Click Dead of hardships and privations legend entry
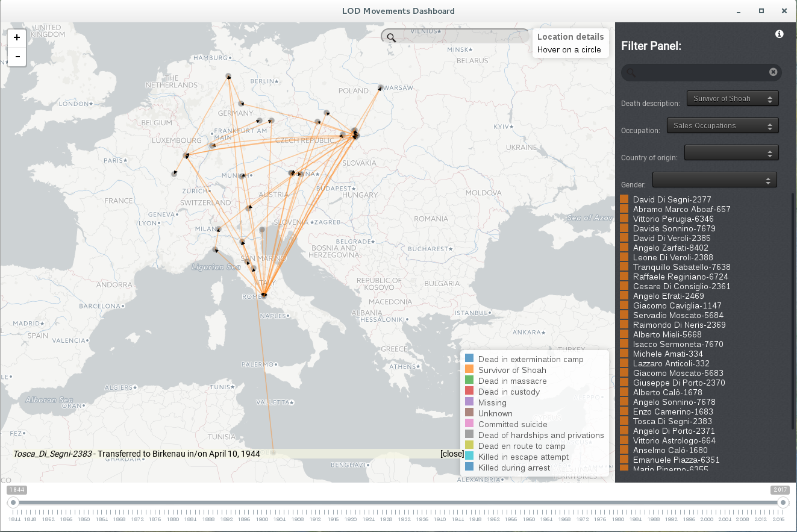This screenshot has height=532, width=797. coord(541,435)
